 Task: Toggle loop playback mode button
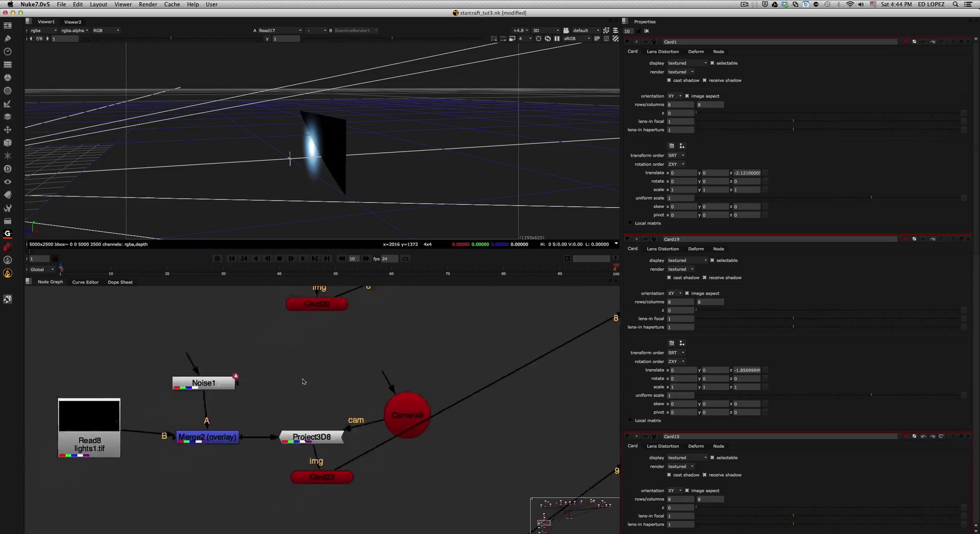point(405,258)
